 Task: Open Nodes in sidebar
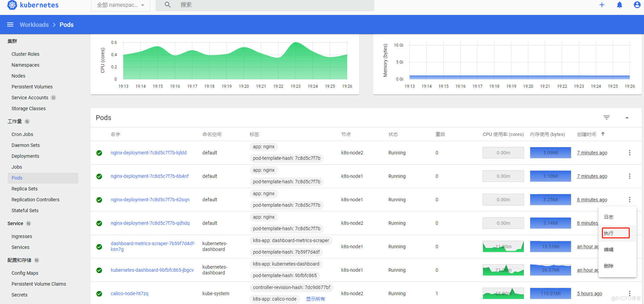click(18, 76)
